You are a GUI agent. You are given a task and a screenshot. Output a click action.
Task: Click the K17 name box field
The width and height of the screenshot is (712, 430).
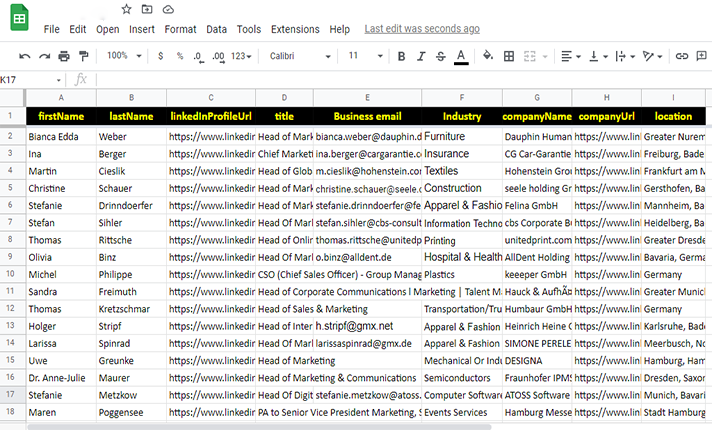pos(28,79)
